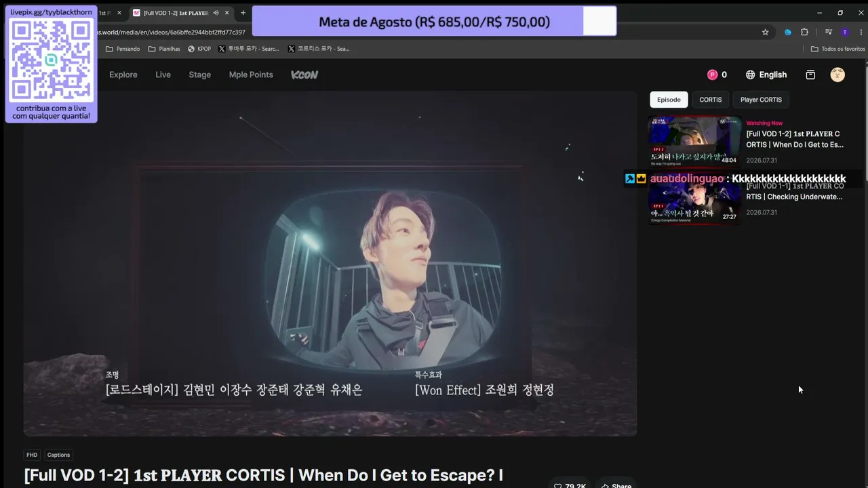
Task: Open 'Checking Underwater' Full VOD 1-1 title
Action: click(795, 191)
